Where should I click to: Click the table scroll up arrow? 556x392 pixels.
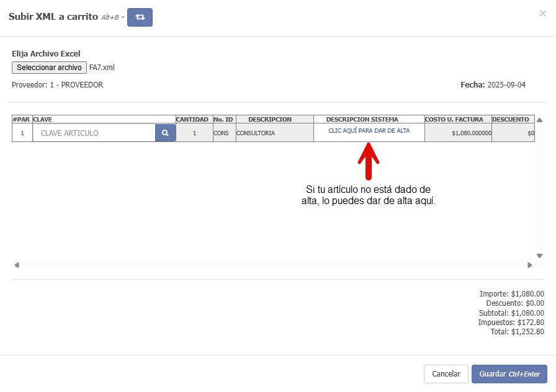(539, 120)
